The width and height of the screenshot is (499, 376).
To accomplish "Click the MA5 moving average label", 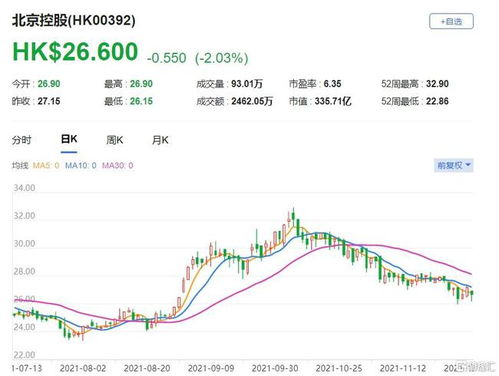I will click(46, 165).
